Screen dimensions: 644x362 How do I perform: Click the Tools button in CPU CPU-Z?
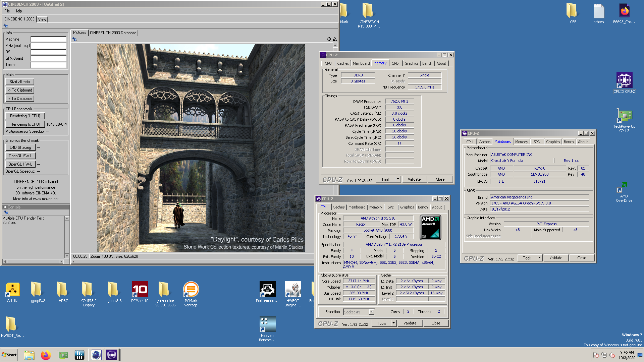(381, 323)
